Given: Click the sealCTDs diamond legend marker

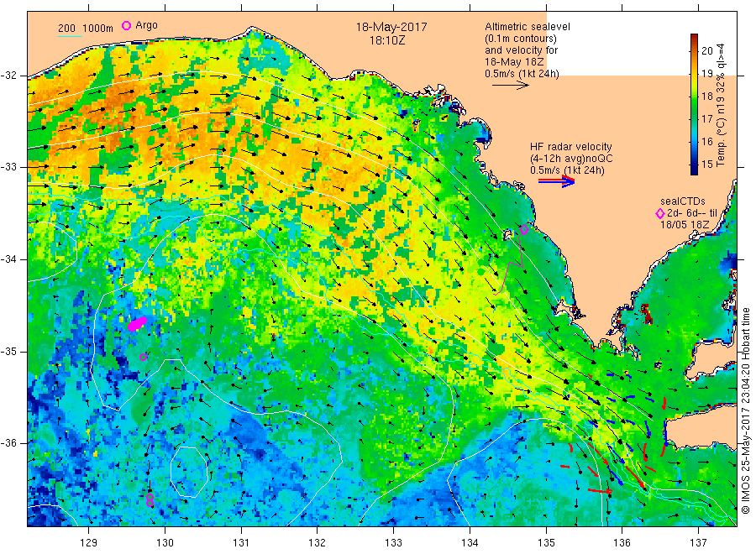Looking at the screenshot, I should (x=660, y=213).
